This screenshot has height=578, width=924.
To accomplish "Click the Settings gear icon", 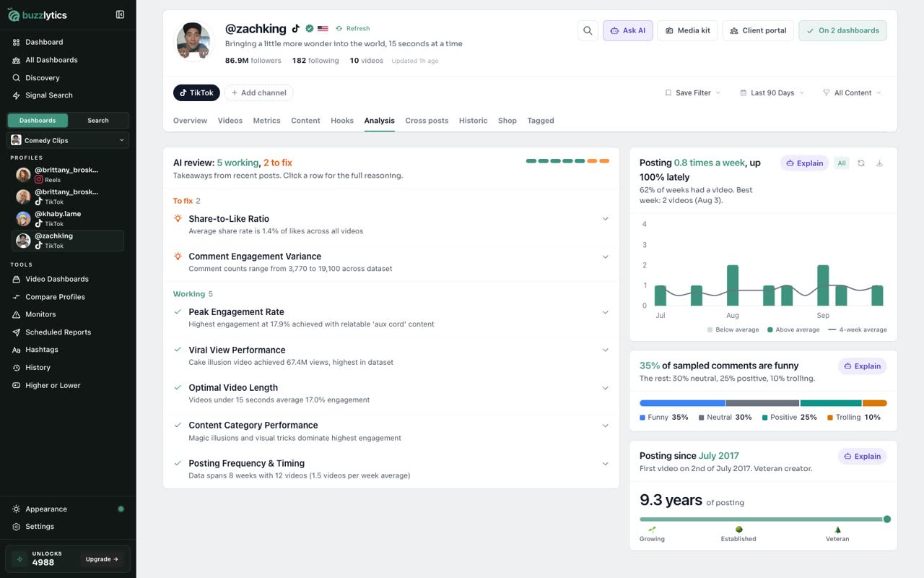I will (x=17, y=527).
